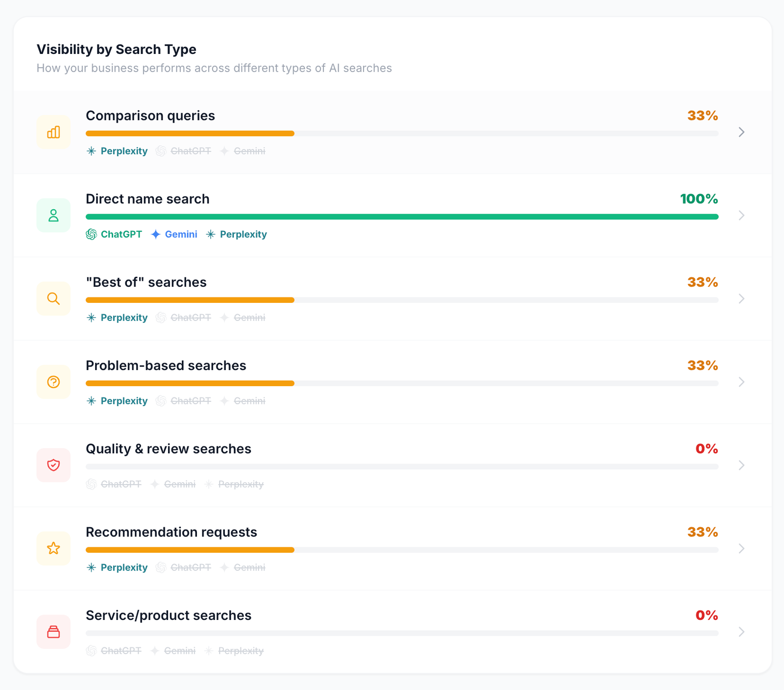Open details chevron for Quality & review searches
Viewport: 784px width, 690px height.
[x=741, y=465]
